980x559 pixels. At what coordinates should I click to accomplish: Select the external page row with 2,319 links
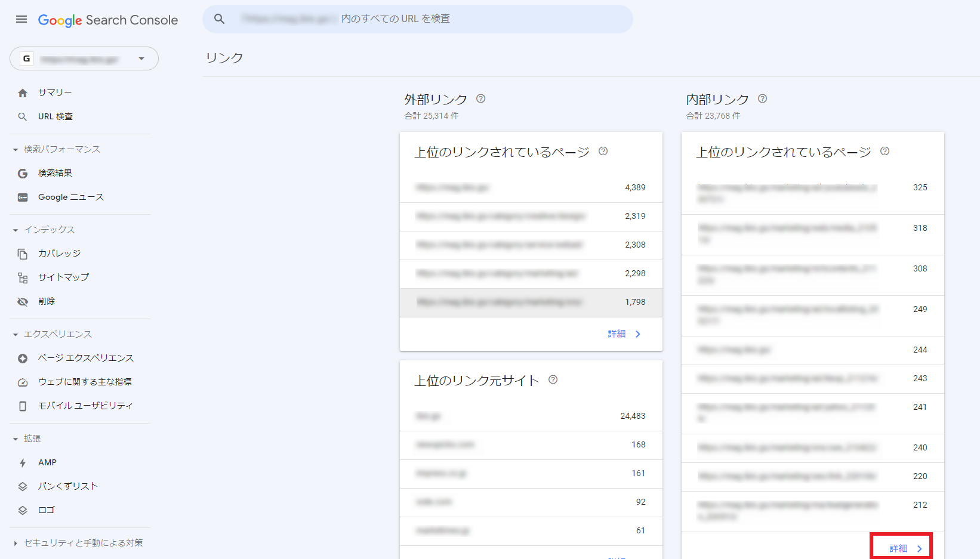[x=531, y=217]
